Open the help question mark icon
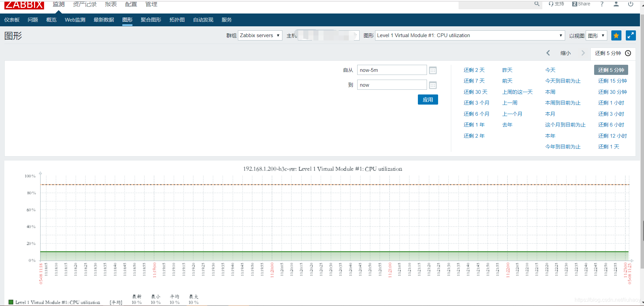644x306 pixels. coord(602,4)
